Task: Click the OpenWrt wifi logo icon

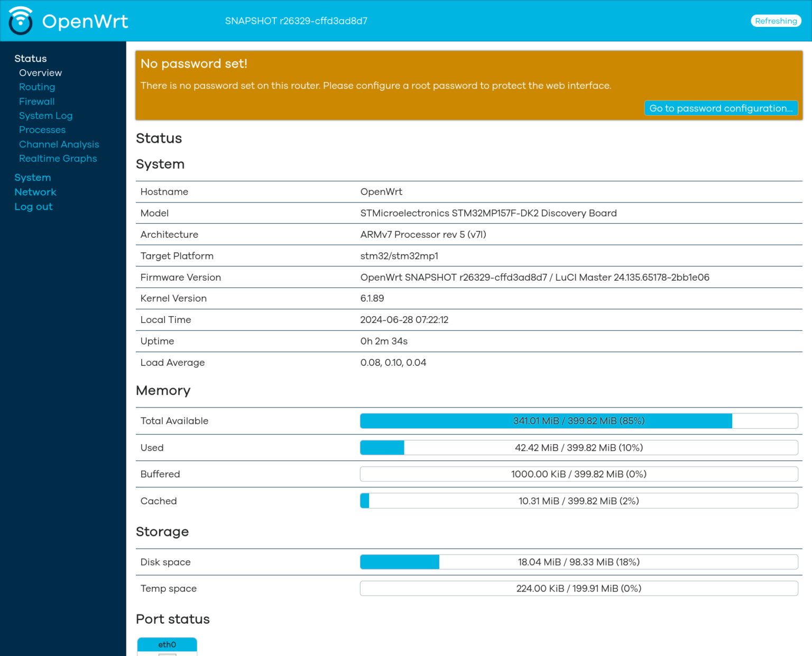Action: pyautogui.click(x=21, y=21)
